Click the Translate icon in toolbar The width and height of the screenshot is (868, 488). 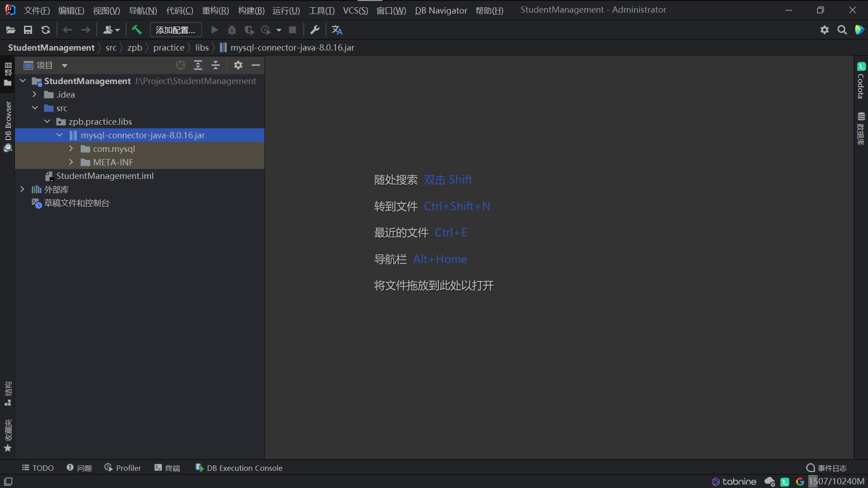click(337, 30)
